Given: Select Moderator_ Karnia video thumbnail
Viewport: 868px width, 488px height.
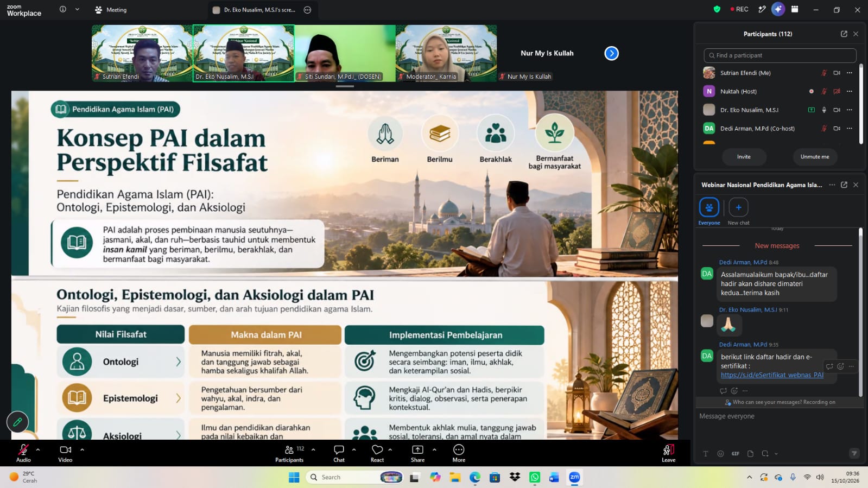Looking at the screenshot, I should (x=446, y=53).
